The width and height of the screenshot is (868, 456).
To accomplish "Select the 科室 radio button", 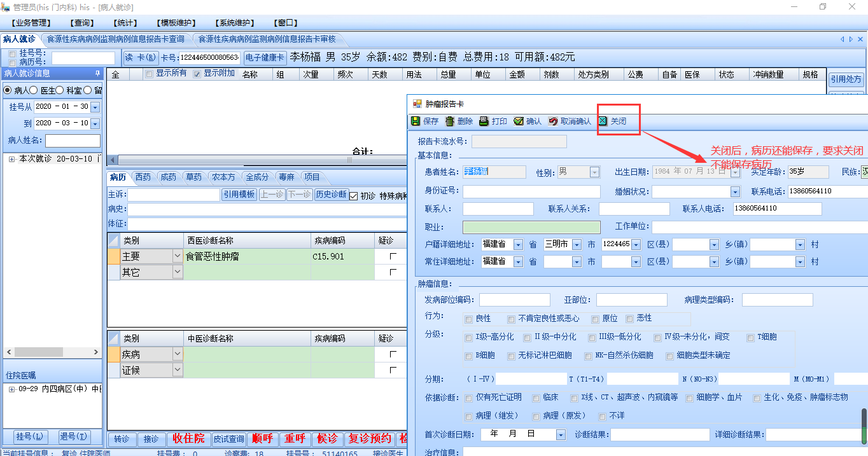I will click(x=60, y=90).
